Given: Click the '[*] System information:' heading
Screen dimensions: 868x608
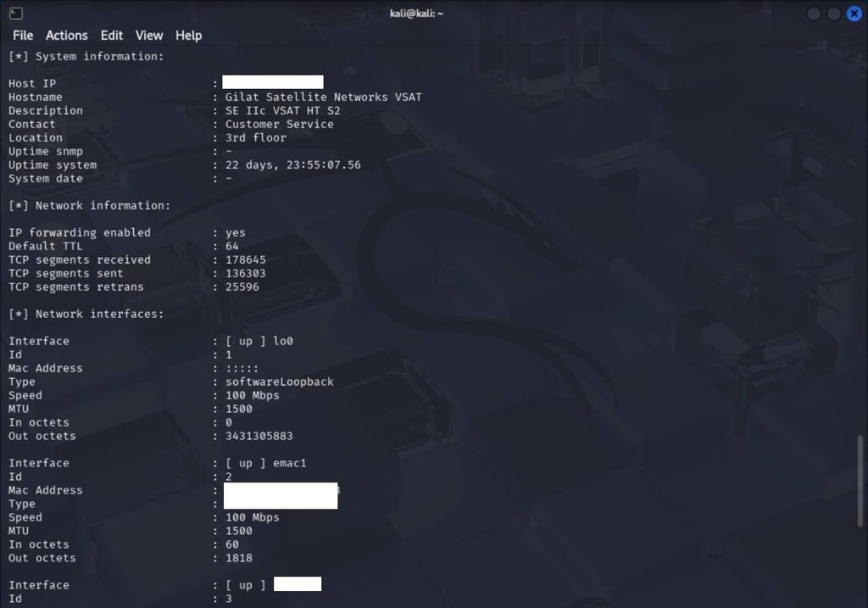Looking at the screenshot, I should (x=86, y=57).
